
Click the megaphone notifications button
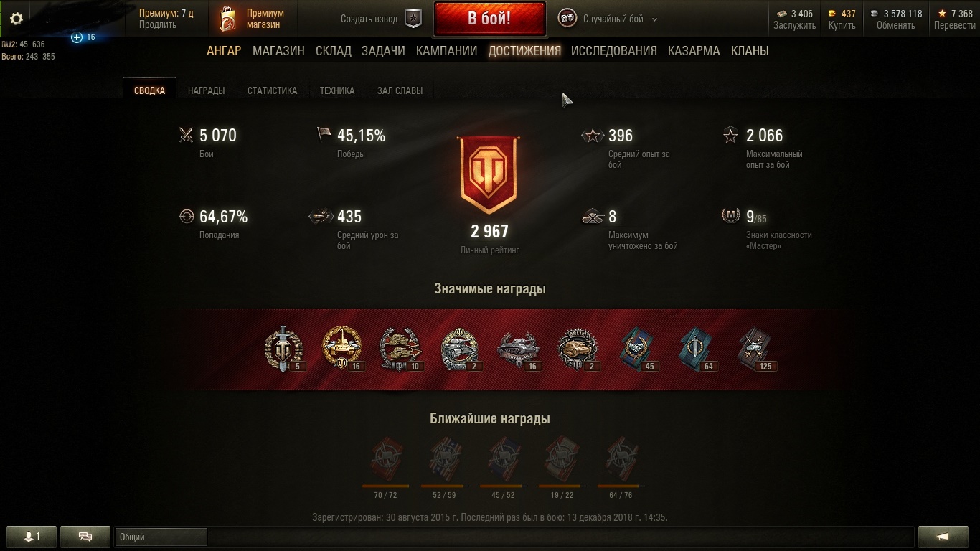pos(943,537)
